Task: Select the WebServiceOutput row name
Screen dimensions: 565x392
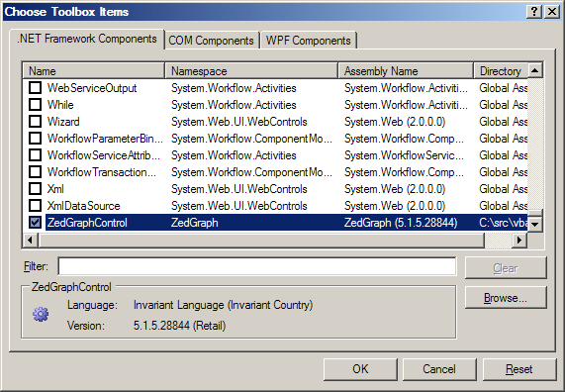Action: (x=92, y=88)
